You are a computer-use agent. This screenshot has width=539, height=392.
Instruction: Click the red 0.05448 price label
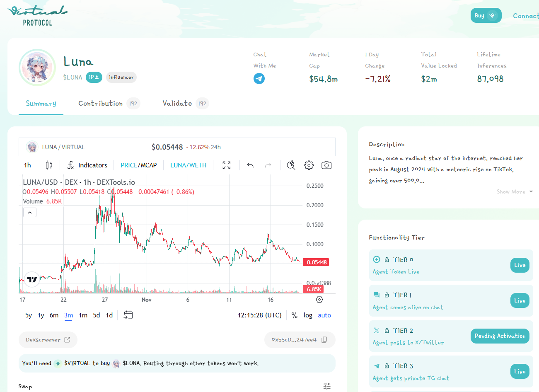coord(317,262)
